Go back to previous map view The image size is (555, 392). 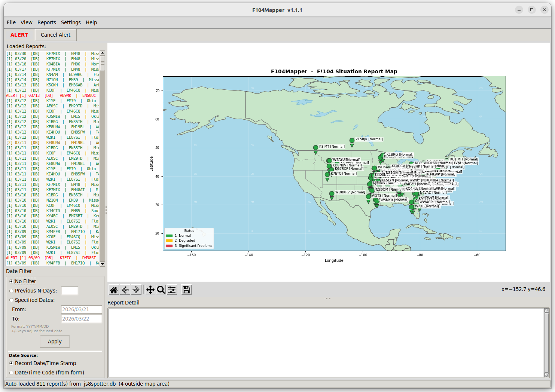click(x=125, y=290)
